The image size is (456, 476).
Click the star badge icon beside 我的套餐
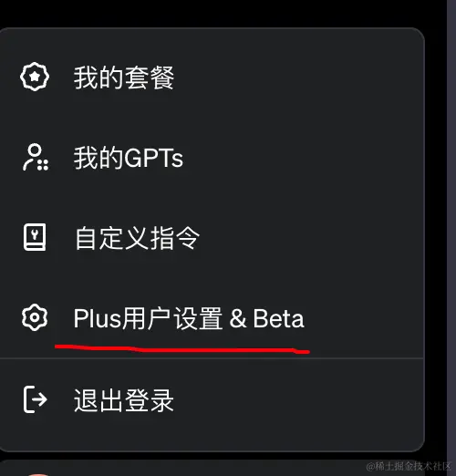tap(35, 77)
